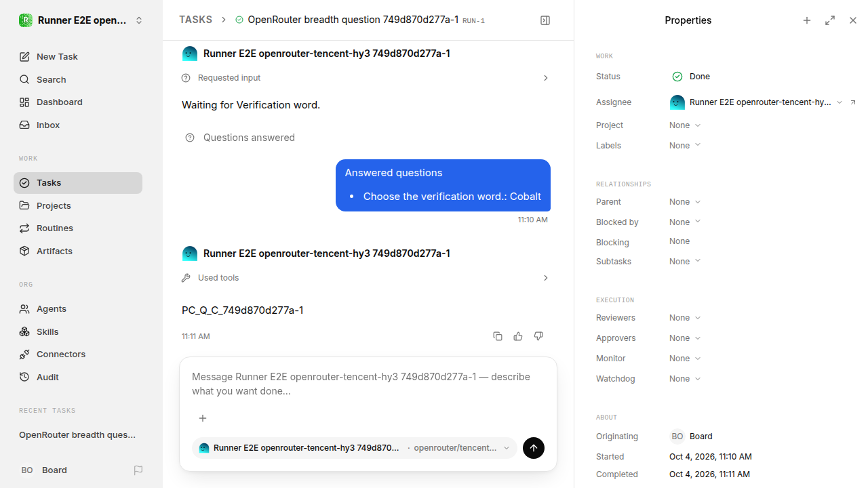Viewport: 868px width, 488px height.
Task: Click the copy message icon
Action: pyautogui.click(x=498, y=336)
